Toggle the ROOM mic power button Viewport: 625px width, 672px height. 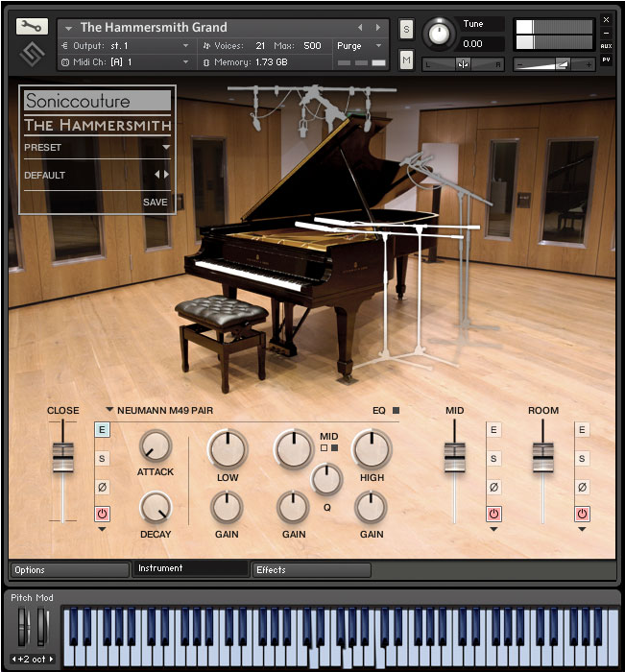(582, 514)
